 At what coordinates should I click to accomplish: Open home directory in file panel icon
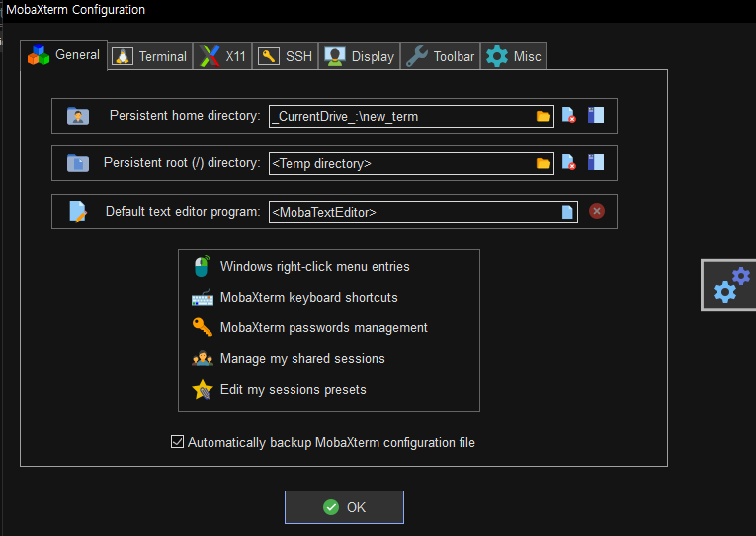(596, 116)
